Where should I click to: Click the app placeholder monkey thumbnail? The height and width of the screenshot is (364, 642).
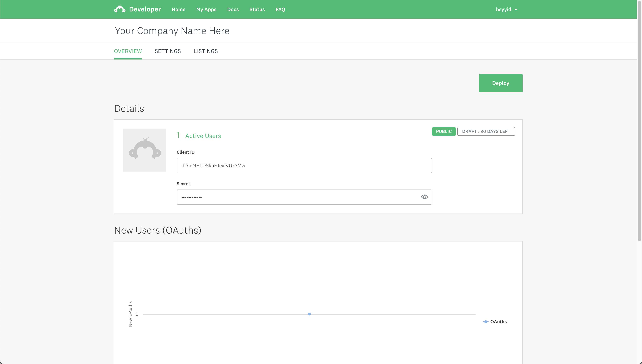point(145,150)
